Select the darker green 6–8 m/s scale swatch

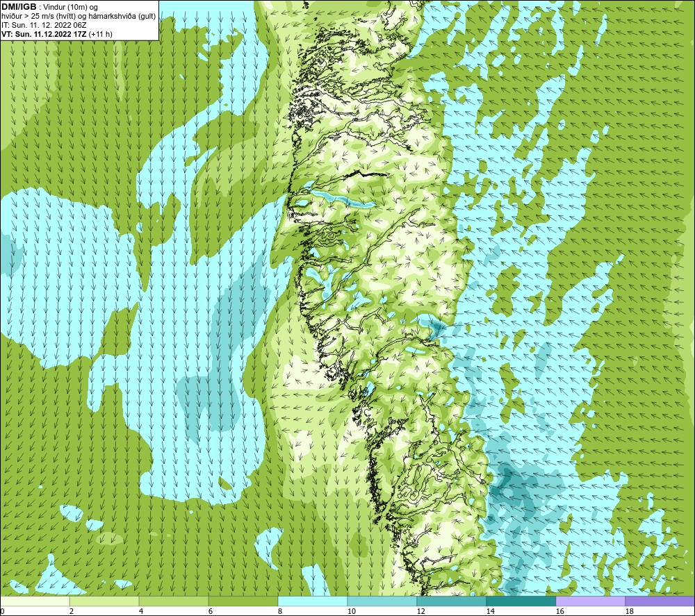tap(243, 601)
